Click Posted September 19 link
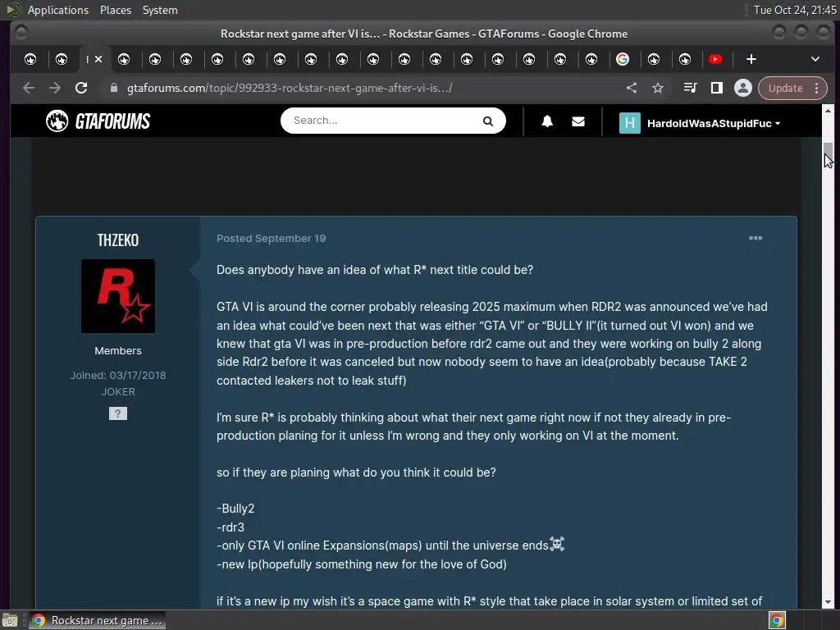Viewport: 840px width, 630px height. coord(271,239)
